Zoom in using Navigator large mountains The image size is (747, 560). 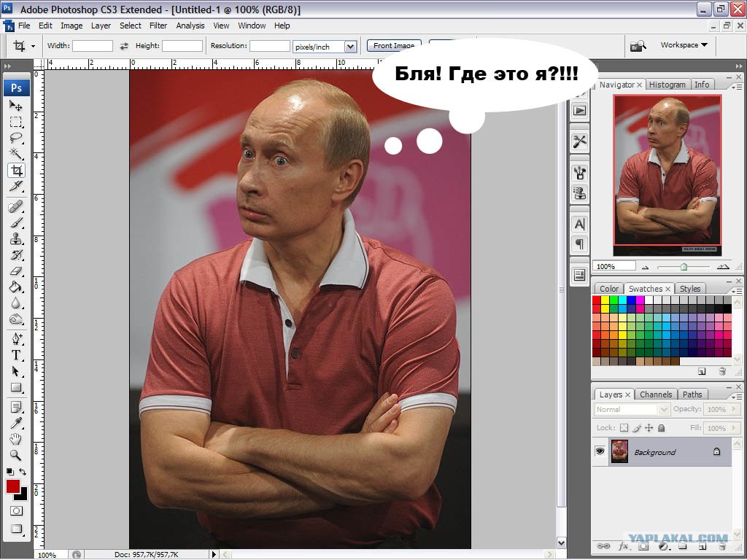pos(723,267)
